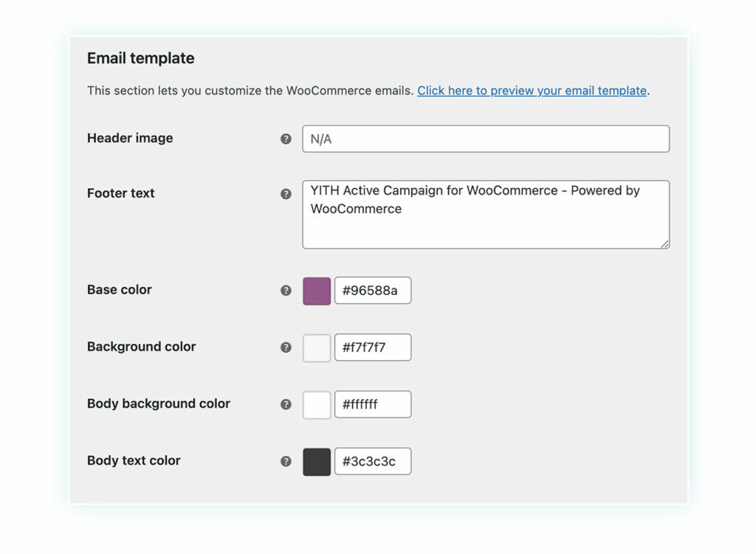756x554 pixels.
Task: Open the purple base color swatch
Action: pyautogui.click(x=316, y=291)
